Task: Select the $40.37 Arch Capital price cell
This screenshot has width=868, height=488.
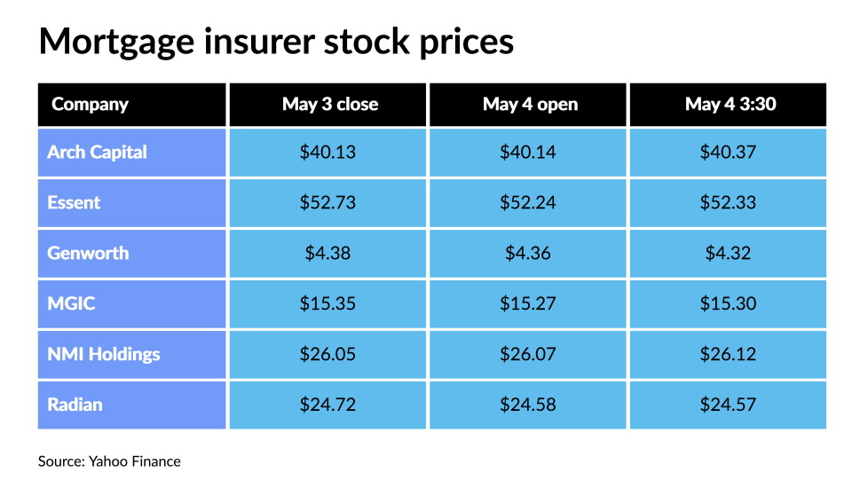Action: (728, 153)
